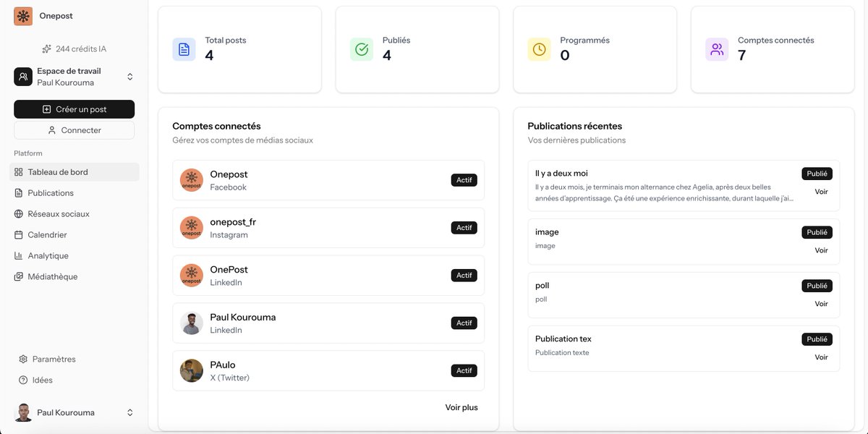The height and width of the screenshot is (434, 868).
Task: Click the person icon on Connecter button
Action: (x=52, y=130)
